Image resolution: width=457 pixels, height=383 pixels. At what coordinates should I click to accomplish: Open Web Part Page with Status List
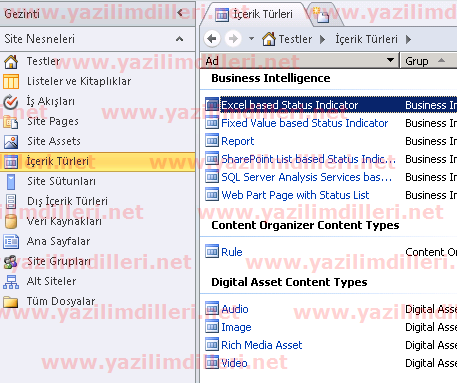point(295,195)
